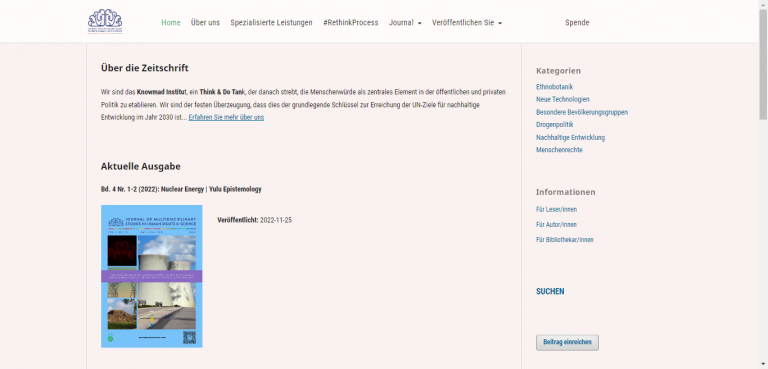Click the publication date 2022-11-25

pyautogui.click(x=276, y=220)
